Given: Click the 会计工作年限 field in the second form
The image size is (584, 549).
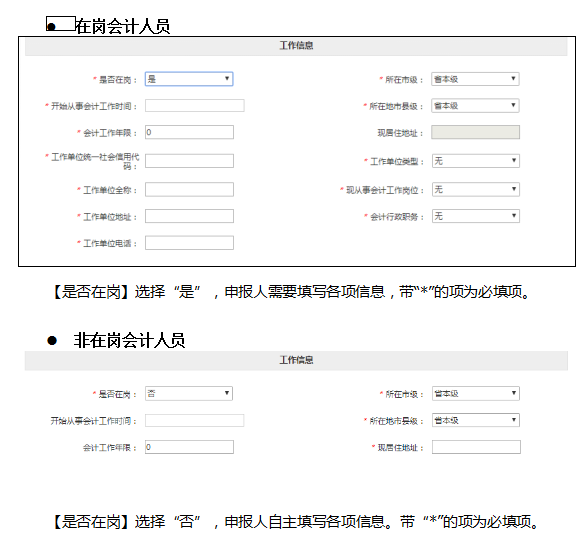Looking at the screenshot, I should (x=189, y=447).
